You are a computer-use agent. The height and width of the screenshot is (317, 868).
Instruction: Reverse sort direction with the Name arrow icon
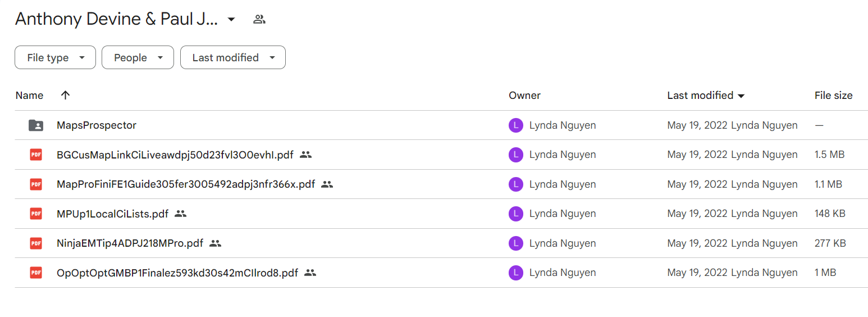point(65,95)
